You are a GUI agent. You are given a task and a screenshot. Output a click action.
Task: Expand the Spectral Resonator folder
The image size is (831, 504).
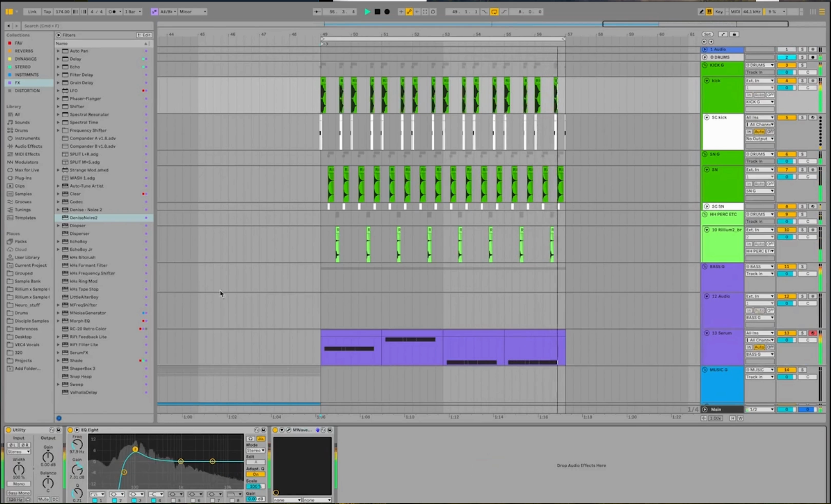[58, 114]
